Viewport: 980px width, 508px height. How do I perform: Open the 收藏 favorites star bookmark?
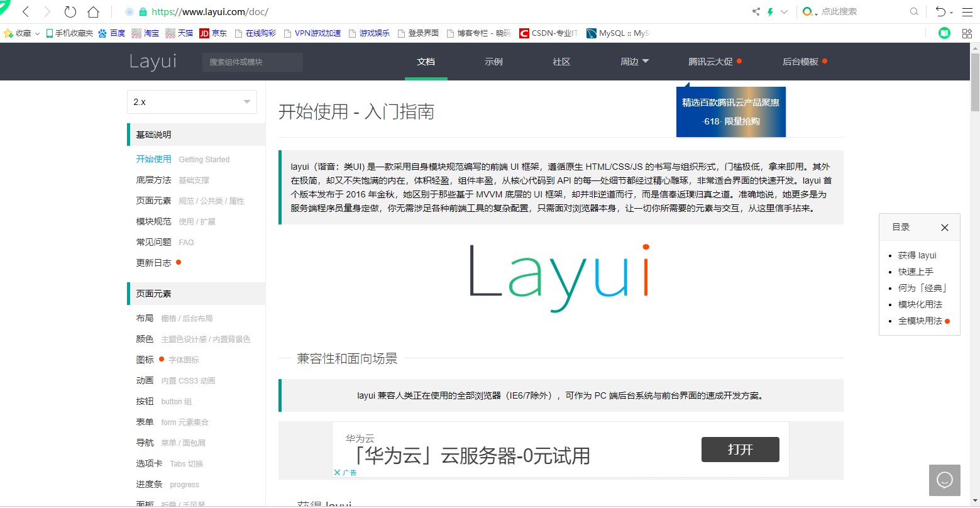[17, 33]
